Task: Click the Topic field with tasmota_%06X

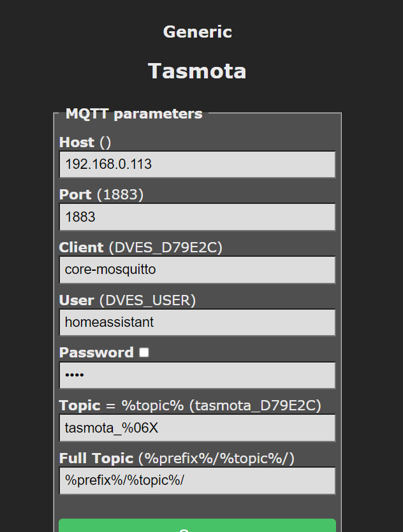Action: [x=197, y=428]
